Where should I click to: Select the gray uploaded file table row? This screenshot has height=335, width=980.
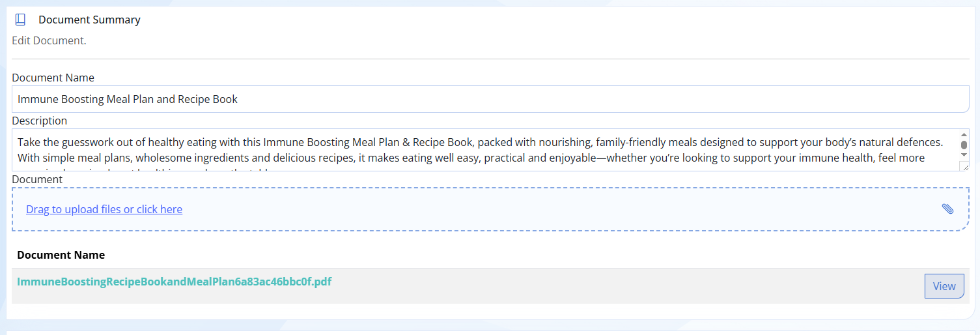pos(490,285)
